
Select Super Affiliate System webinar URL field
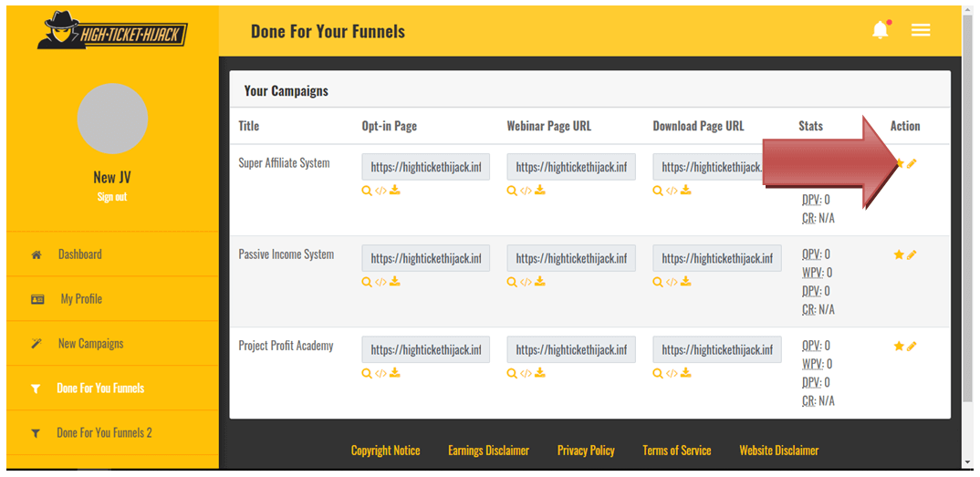click(571, 167)
